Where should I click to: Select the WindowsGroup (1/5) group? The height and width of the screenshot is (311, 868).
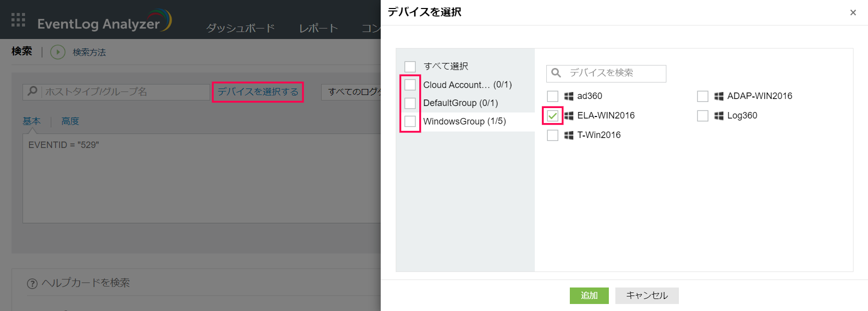pos(464,121)
